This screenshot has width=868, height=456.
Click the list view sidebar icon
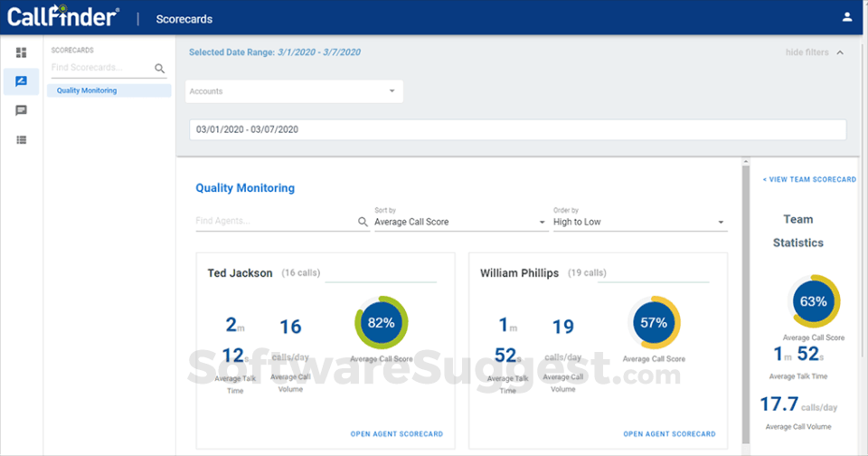click(x=22, y=139)
